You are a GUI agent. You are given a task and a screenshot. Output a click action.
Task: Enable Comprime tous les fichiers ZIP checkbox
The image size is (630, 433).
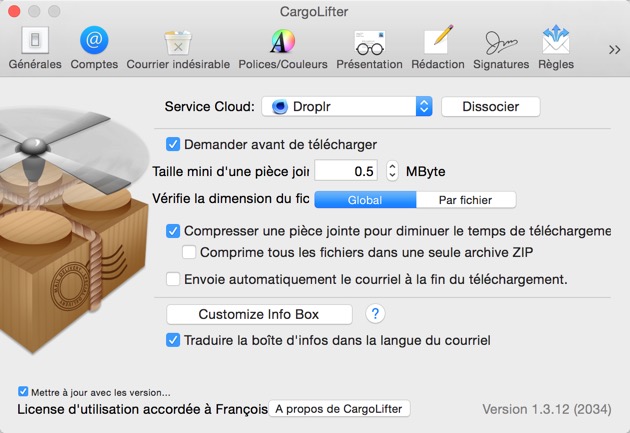pyautogui.click(x=189, y=252)
